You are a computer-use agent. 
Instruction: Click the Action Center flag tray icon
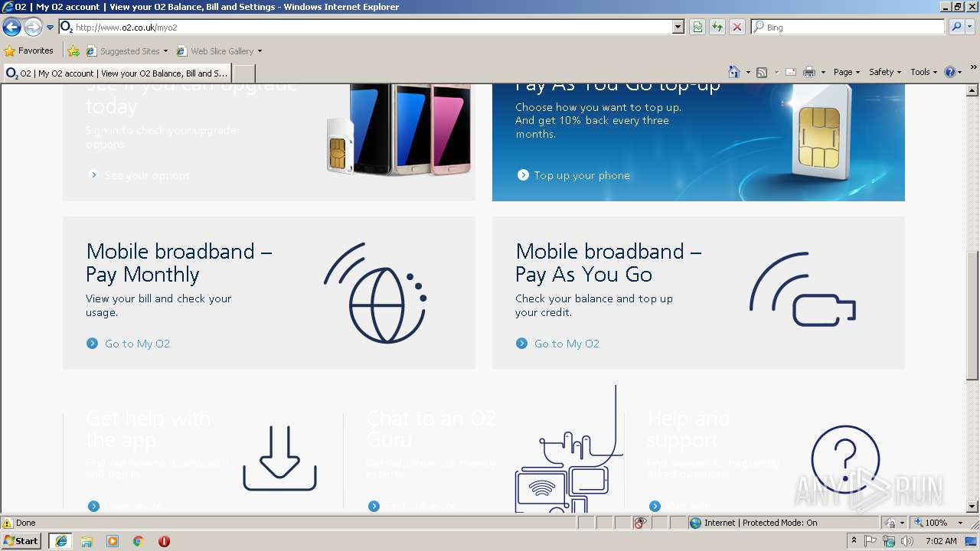pyautogui.click(x=871, y=541)
